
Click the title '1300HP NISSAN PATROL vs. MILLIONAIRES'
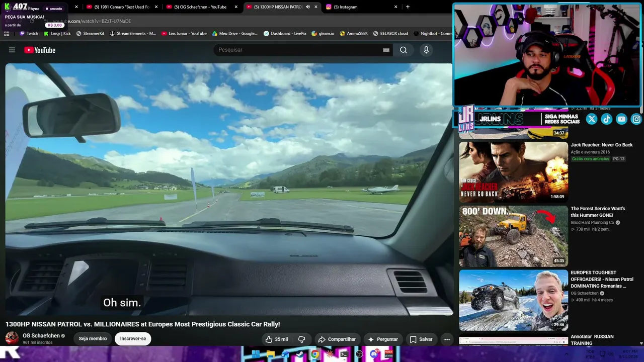(x=142, y=324)
